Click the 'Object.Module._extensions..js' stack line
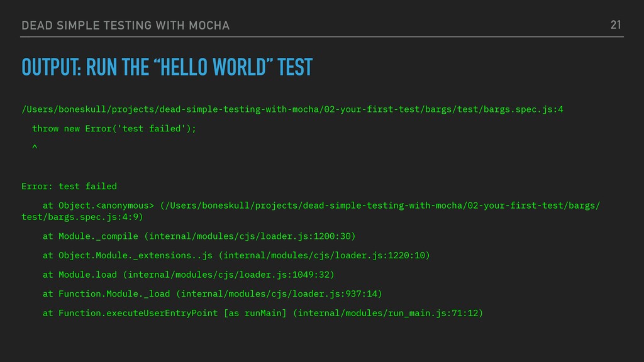The height and width of the screenshot is (362, 644). (236, 255)
